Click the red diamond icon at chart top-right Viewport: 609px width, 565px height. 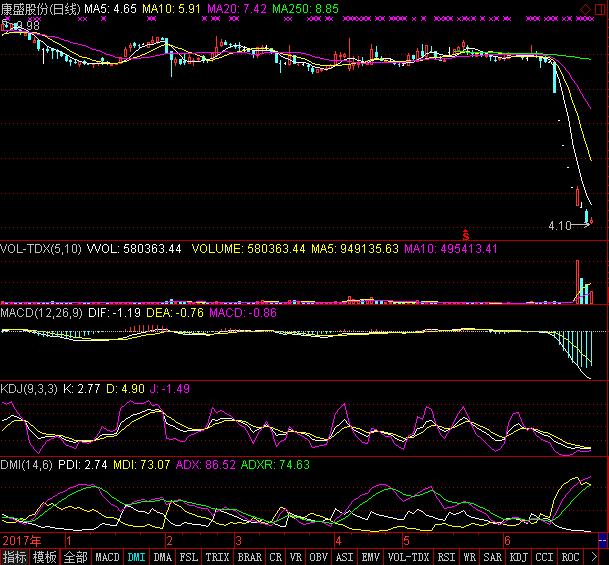586,9
